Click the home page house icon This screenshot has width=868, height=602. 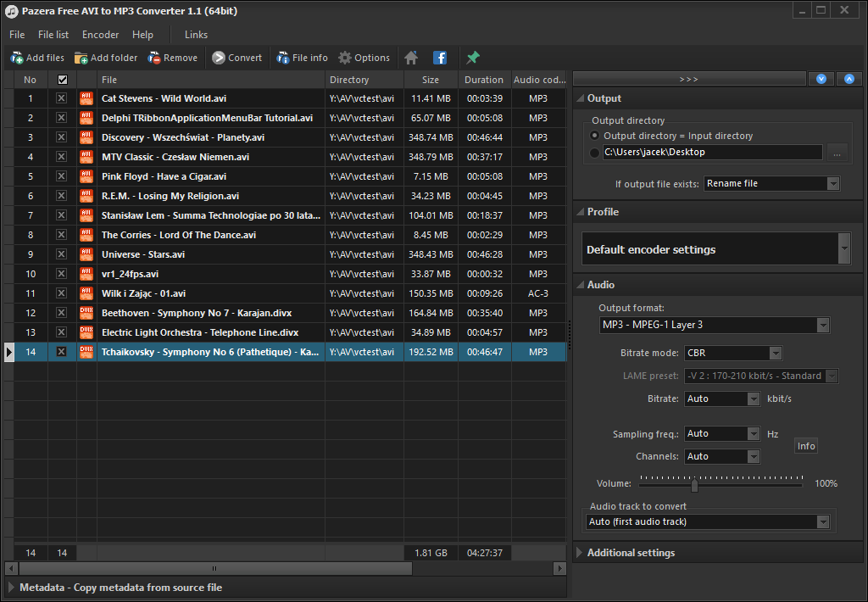[x=411, y=58]
